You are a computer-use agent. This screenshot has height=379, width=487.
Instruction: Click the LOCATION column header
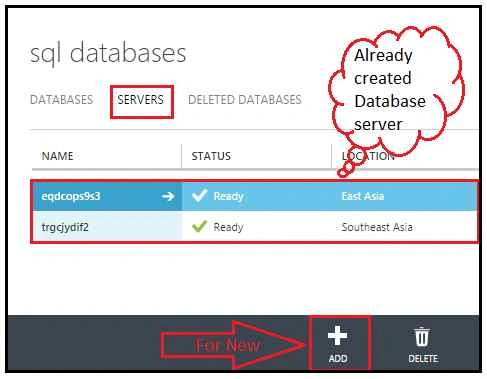click(x=368, y=156)
